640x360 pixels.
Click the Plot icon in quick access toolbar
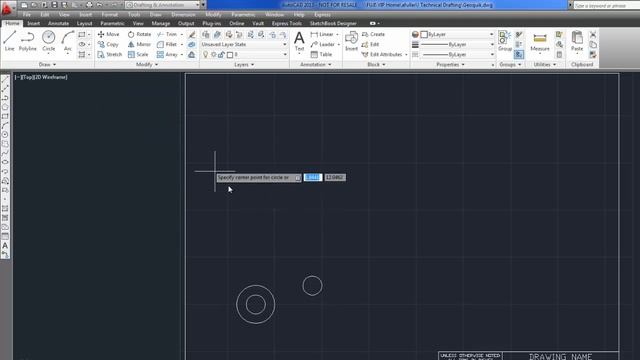tap(89, 5)
